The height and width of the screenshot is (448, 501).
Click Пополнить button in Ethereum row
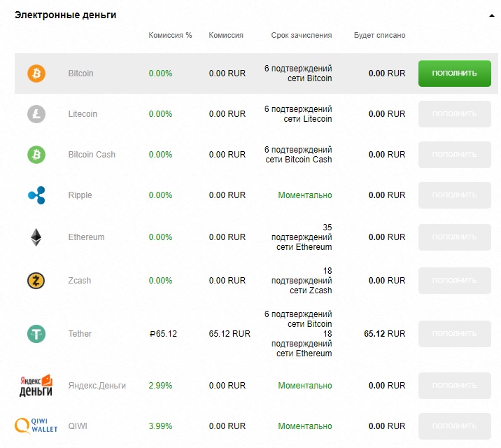click(454, 237)
